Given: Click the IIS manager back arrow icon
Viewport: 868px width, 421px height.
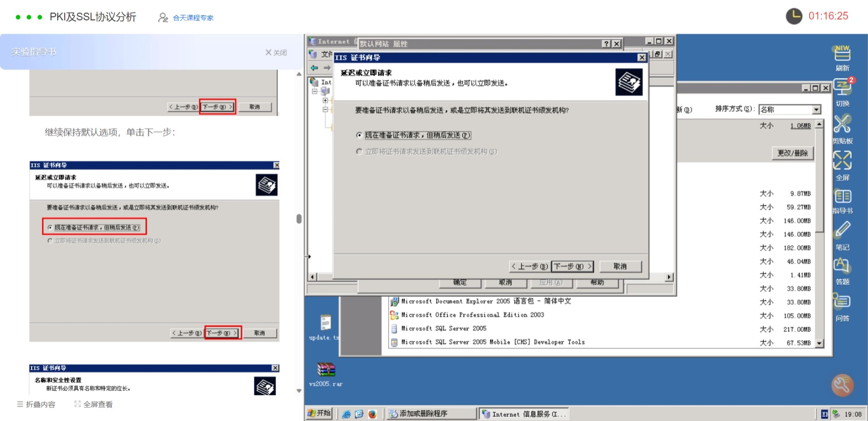Looking at the screenshot, I should point(315,68).
